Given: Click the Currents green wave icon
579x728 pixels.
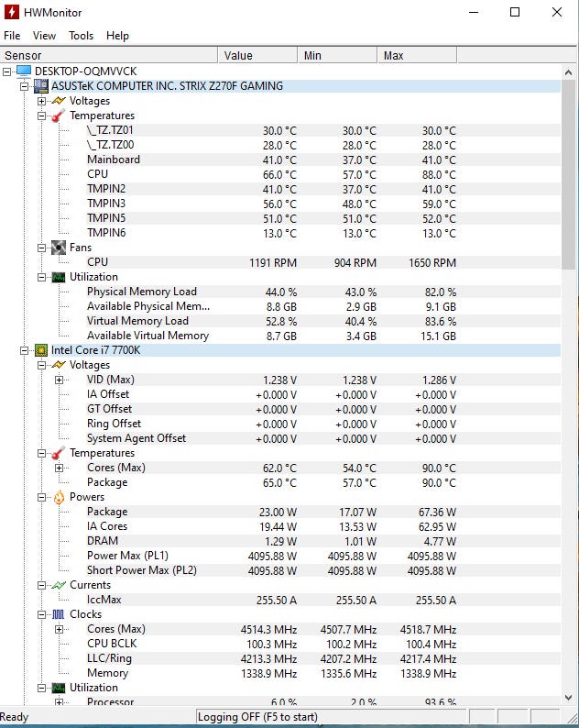Looking at the screenshot, I should pyautogui.click(x=59, y=585).
